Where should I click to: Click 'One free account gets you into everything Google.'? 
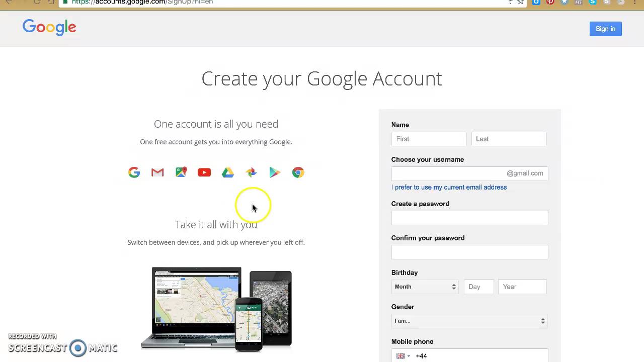[216, 142]
